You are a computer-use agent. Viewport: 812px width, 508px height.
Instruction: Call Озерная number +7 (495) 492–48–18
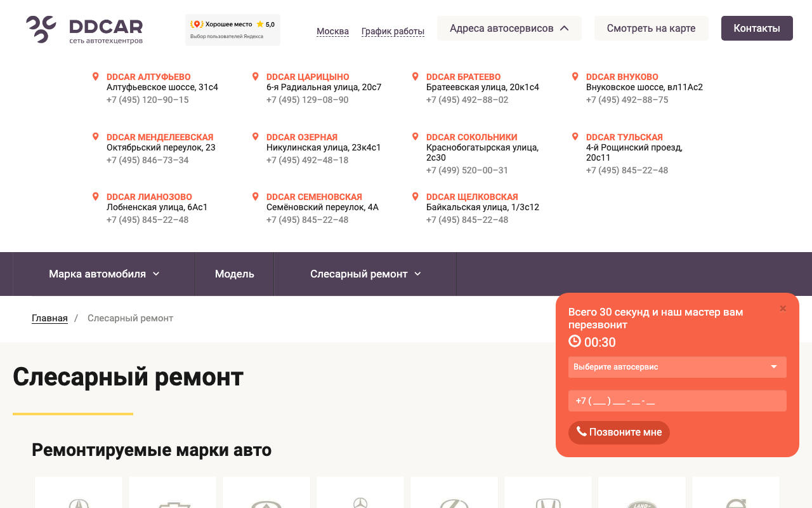[308, 160]
